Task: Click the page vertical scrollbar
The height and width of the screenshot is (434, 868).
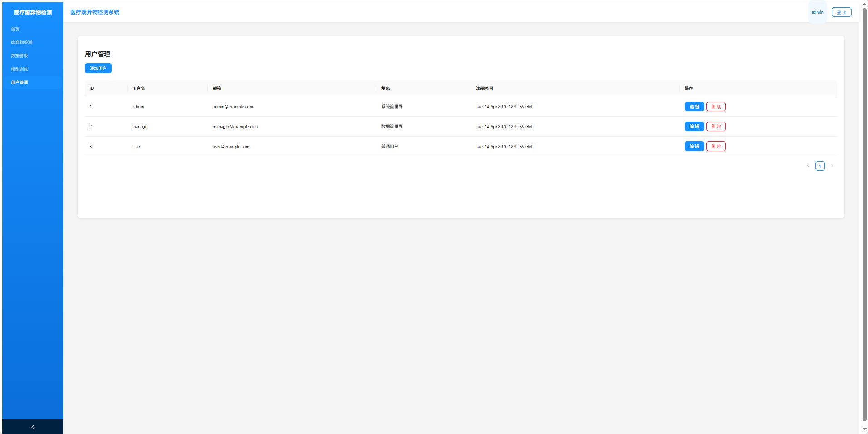Action: coord(864,215)
